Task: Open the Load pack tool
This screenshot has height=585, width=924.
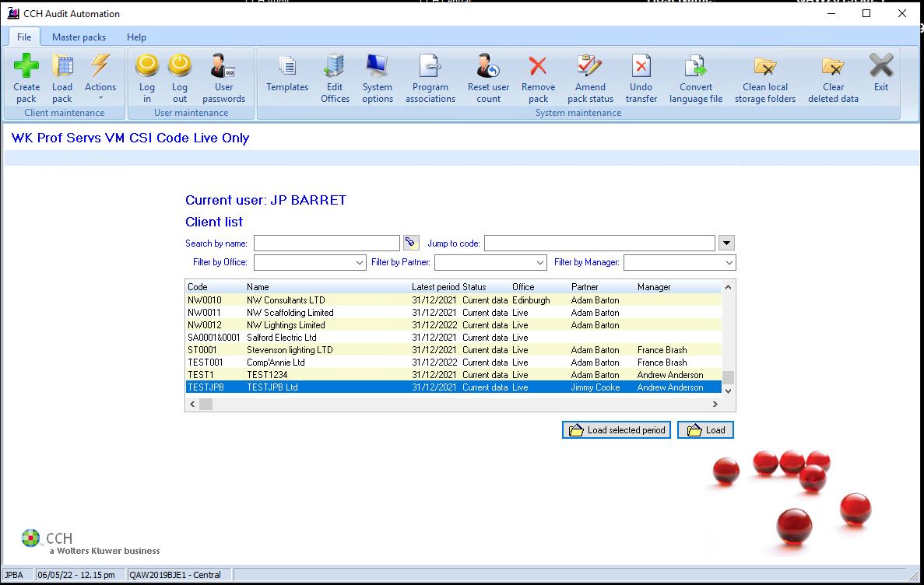Action: click(x=61, y=78)
